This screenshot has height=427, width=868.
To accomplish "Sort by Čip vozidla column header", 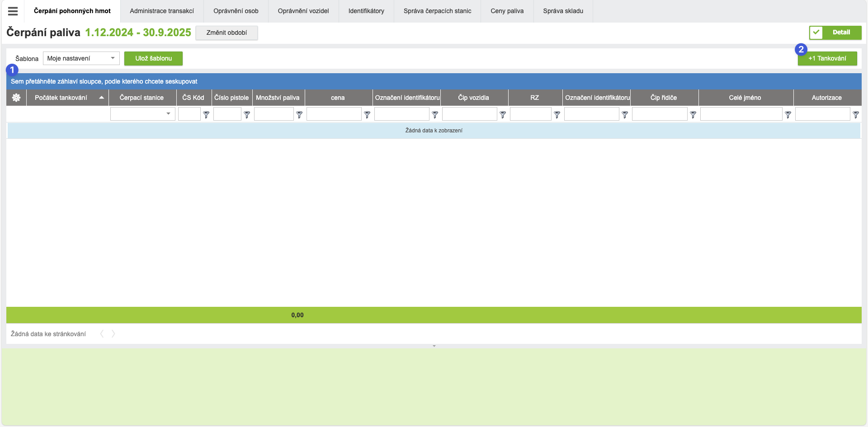I will click(473, 98).
